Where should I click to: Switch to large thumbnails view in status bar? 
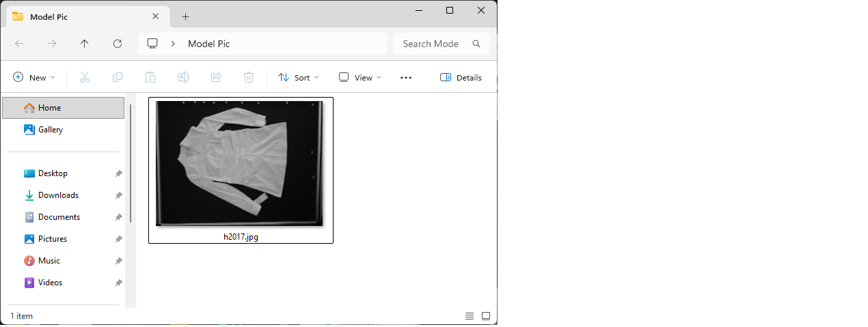click(x=486, y=316)
